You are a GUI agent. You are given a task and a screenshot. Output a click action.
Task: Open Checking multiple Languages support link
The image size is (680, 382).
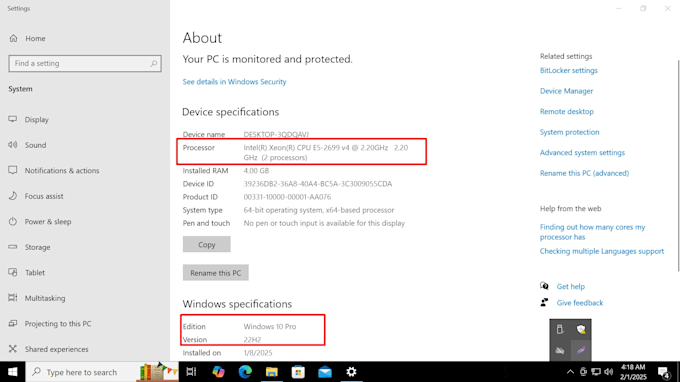click(x=602, y=251)
